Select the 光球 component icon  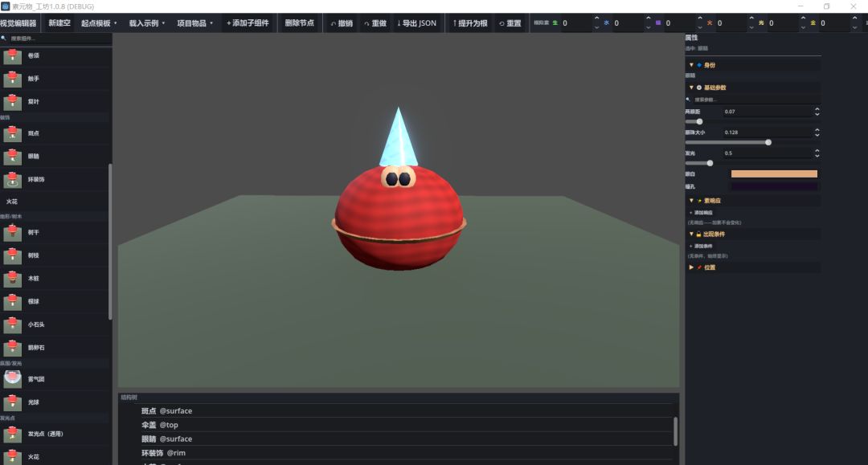click(x=12, y=402)
